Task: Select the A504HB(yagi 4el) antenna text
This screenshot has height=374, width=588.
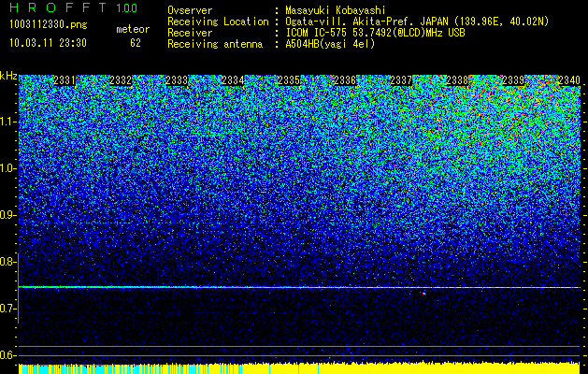Action: (x=330, y=44)
